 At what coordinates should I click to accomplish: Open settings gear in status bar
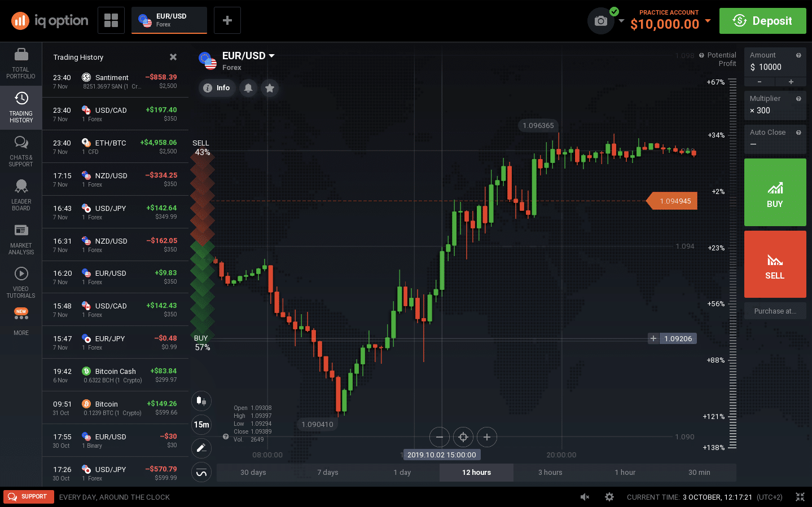(609, 497)
